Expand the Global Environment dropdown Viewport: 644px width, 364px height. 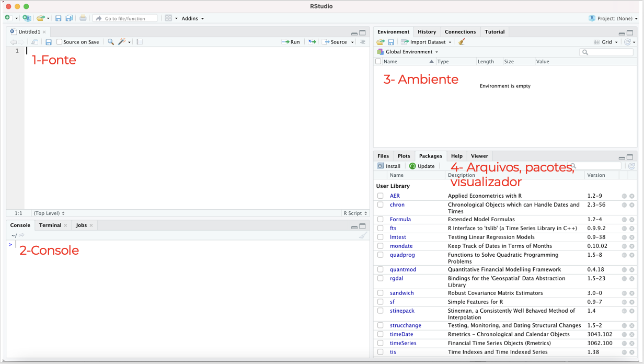pos(411,52)
